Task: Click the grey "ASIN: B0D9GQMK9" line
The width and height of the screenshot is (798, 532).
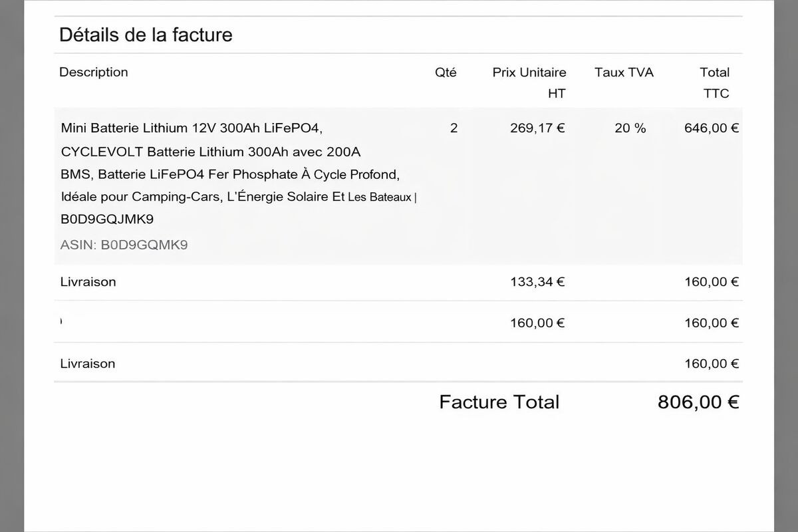Action: (x=124, y=245)
